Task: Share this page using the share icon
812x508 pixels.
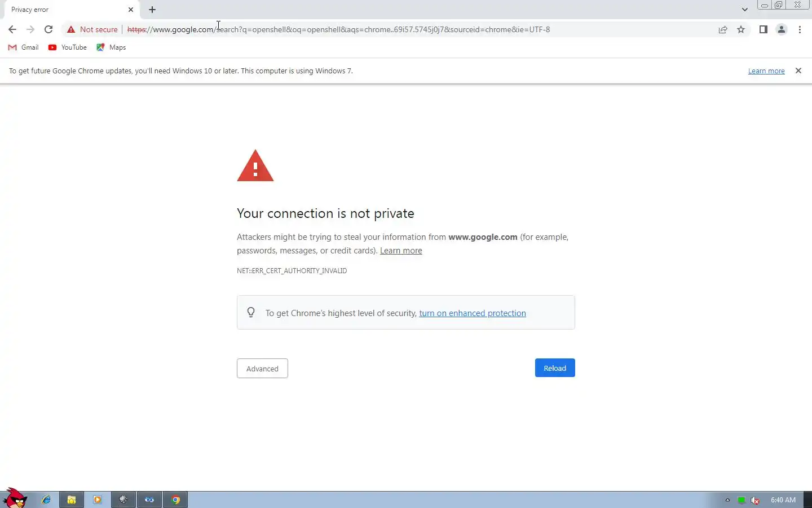Action: (723, 29)
